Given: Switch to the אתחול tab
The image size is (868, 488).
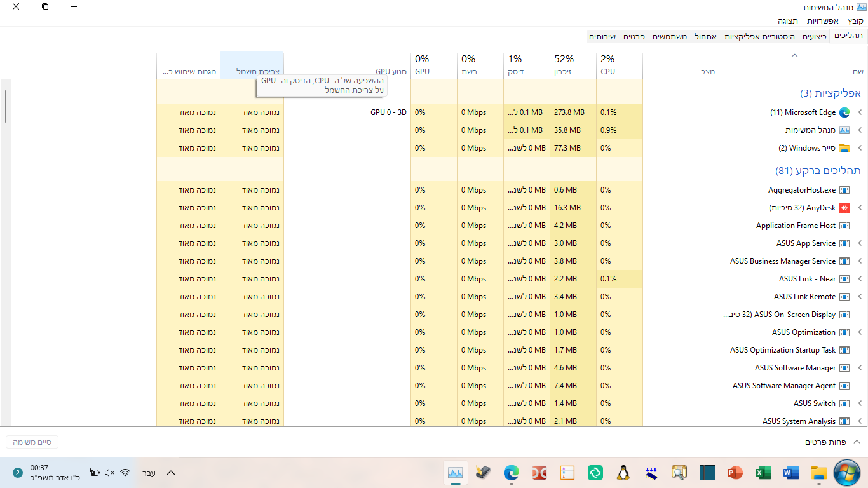Looking at the screenshot, I should tap(705, 37).
